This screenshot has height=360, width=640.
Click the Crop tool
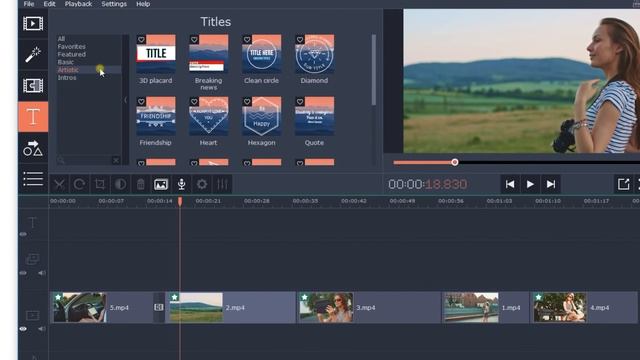[x=100, y=184]
